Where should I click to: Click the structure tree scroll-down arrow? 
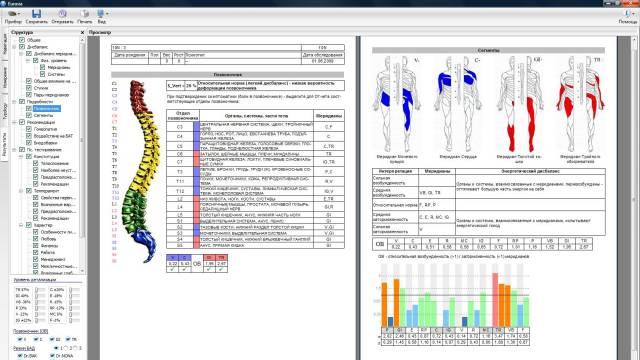[x=82, y=271]
